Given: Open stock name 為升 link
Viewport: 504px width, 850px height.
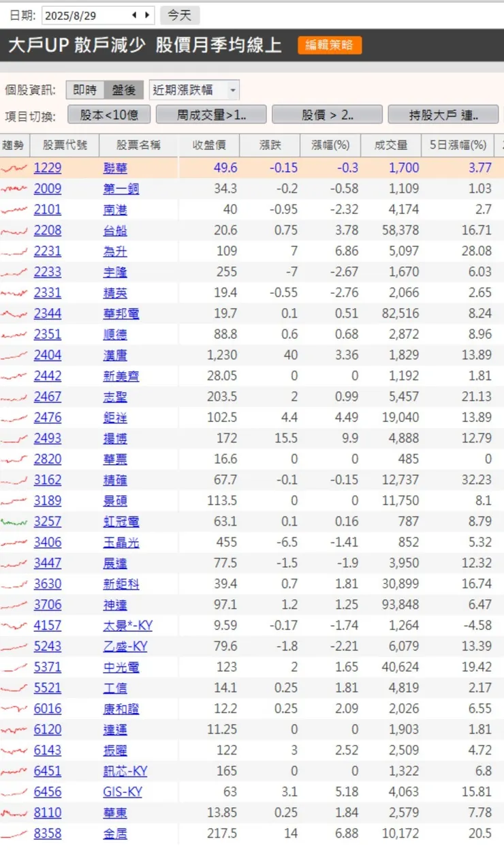Looking at the screenshot, I should coord(115,251).
